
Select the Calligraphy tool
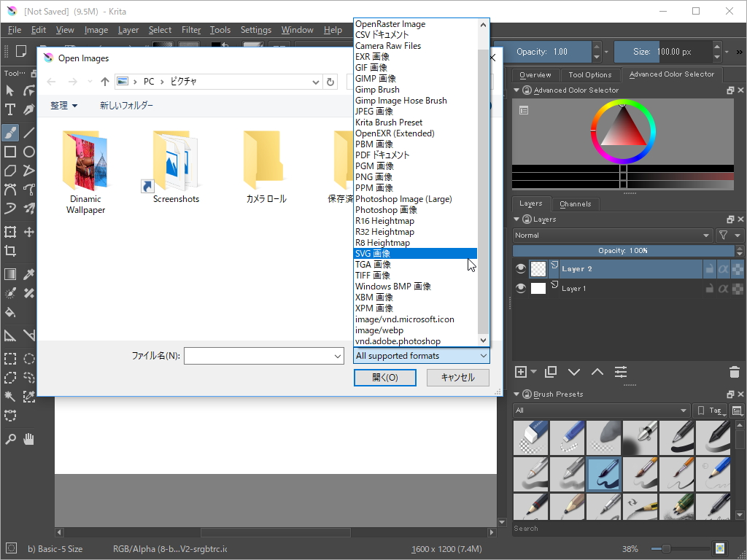[29, 109]
